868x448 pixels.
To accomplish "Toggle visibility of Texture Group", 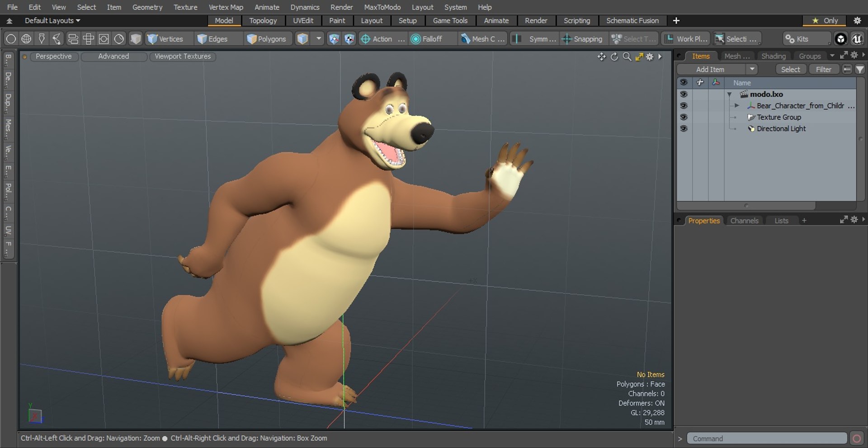I will [684, 117].
